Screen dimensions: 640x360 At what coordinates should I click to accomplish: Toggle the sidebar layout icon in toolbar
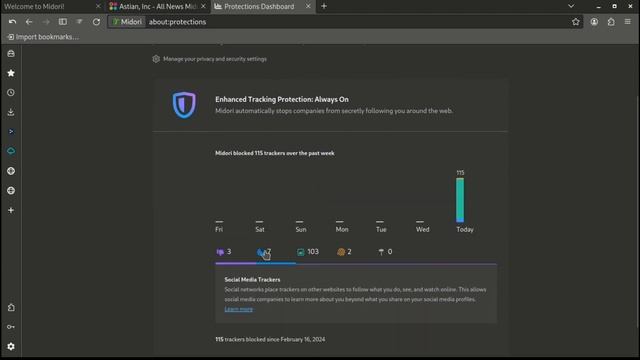click(62, 22)
